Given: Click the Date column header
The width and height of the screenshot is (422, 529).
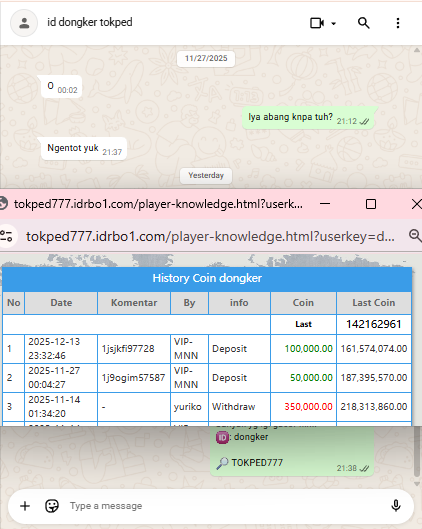Looking at the screenshot, I should (x=61, y=303).
